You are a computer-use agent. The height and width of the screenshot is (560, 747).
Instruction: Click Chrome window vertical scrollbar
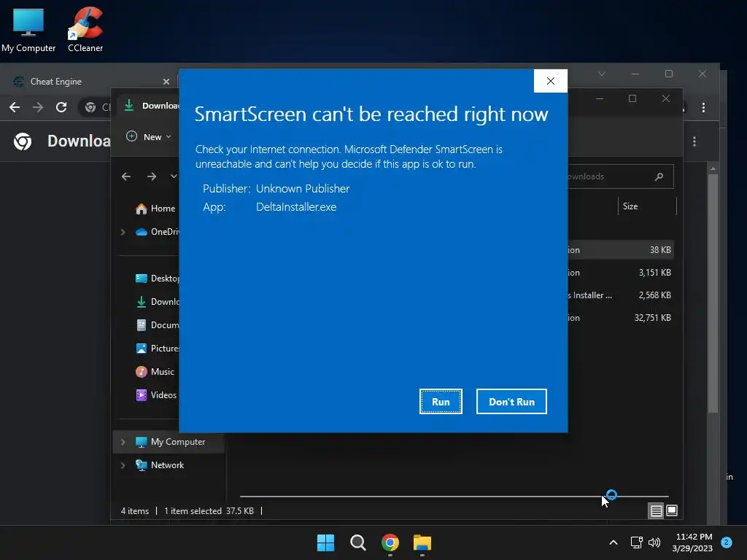click(x=713, y=293)
